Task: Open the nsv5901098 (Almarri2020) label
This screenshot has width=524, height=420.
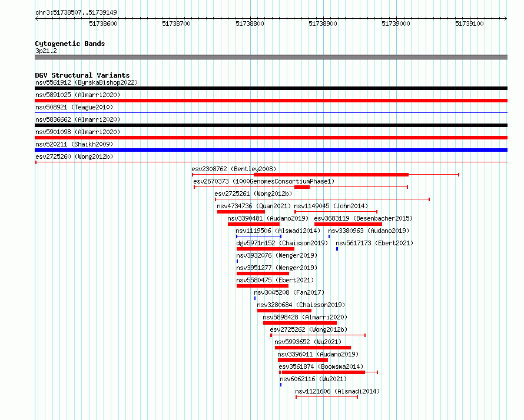Action: coord(78,132)
